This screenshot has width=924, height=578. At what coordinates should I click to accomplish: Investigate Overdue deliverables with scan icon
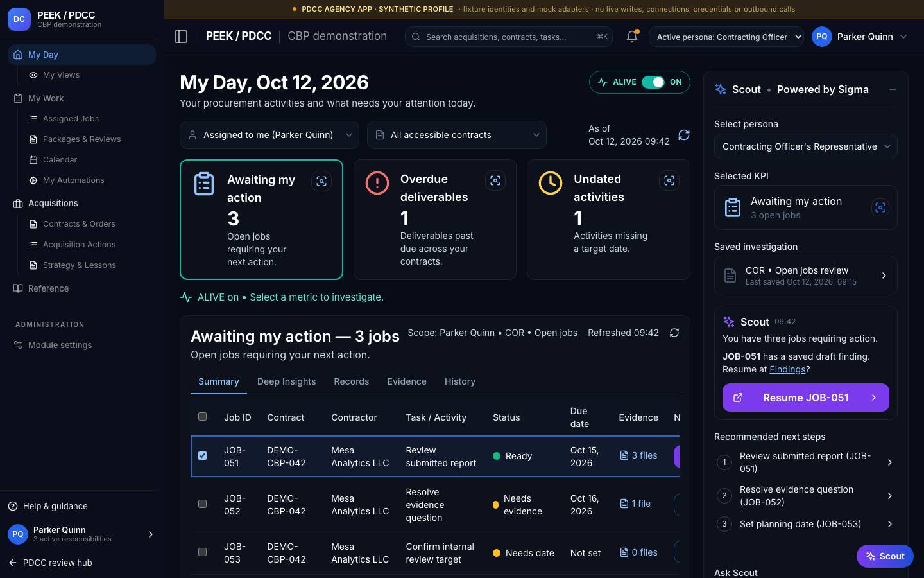click(495, 181)
